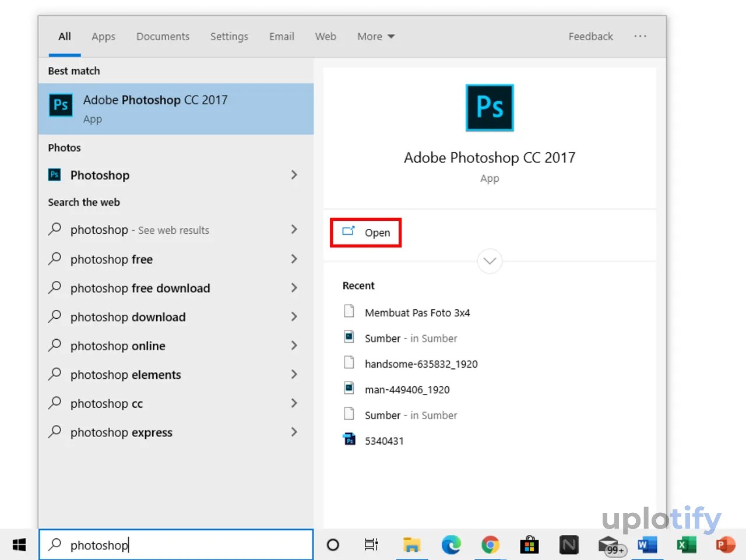Image resolution: width=746 pixels, height=560 pixels.
Task: Expand the More filter dropdown
Action: pos(376,36)
